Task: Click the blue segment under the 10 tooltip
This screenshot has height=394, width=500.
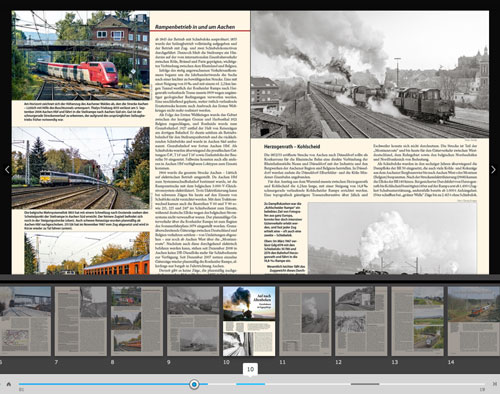Action: pos(251,384)
